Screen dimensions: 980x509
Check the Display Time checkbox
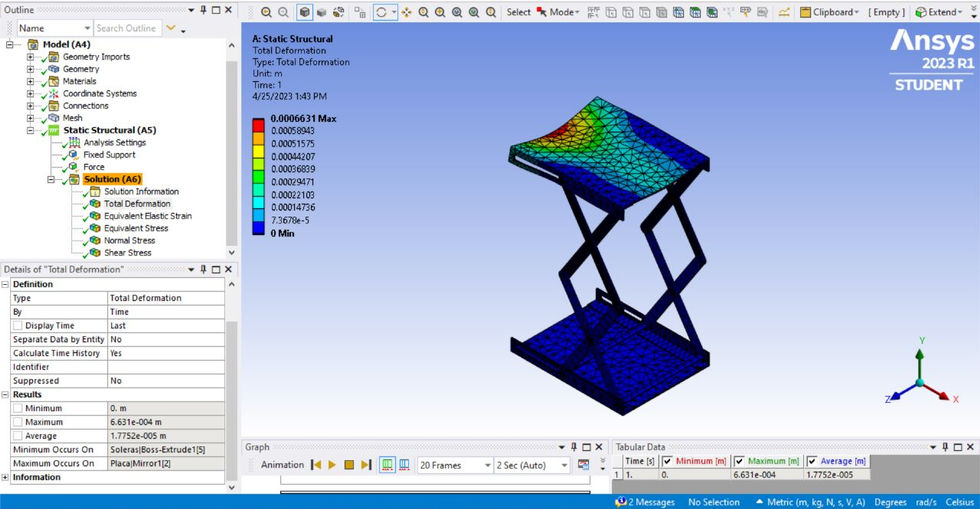(x=18, y=326)
